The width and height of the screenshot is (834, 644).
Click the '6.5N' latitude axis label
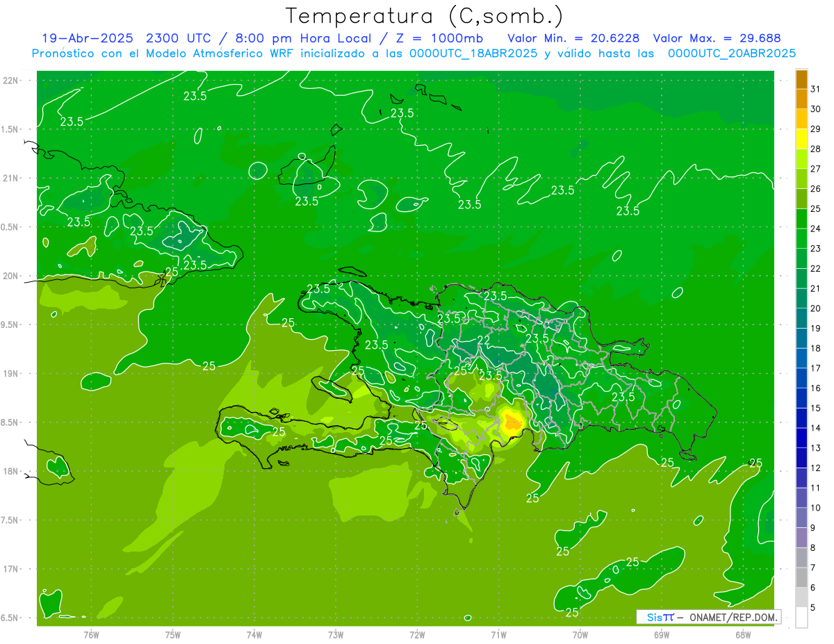pyautogui.click(x=10, y=618)
